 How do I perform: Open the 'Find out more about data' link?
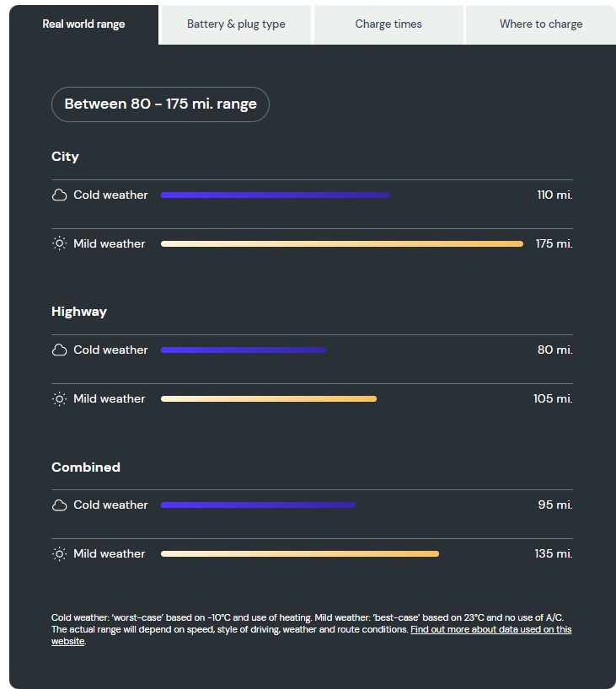pos(311,635)
